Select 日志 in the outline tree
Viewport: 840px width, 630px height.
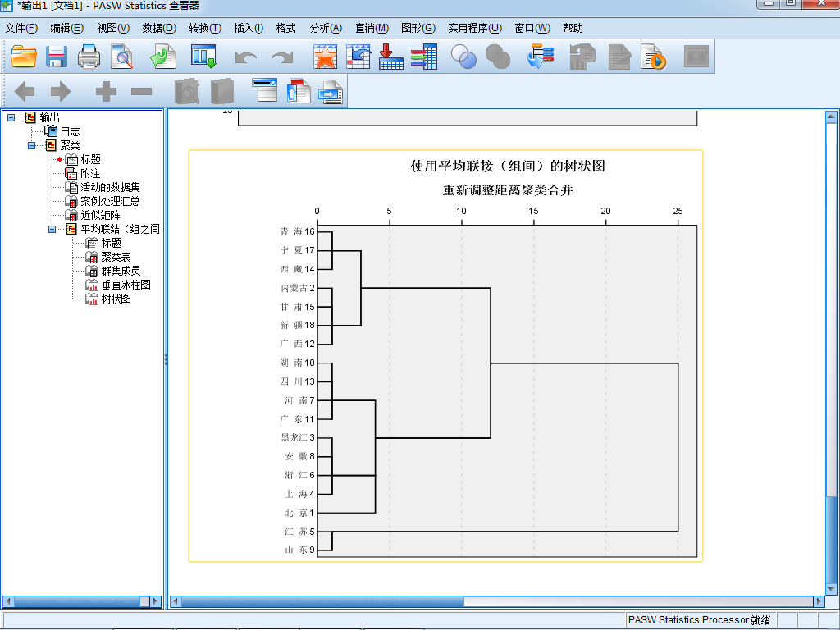70,131
